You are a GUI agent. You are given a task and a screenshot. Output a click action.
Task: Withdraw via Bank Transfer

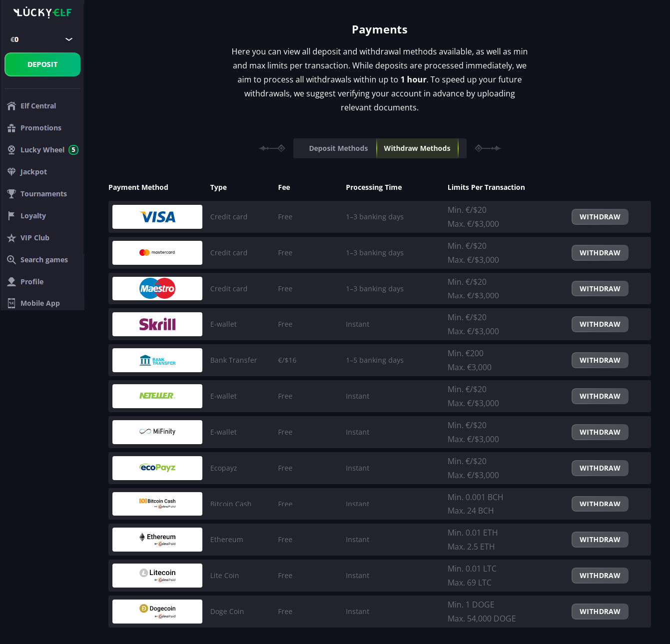tap(600, 360)
